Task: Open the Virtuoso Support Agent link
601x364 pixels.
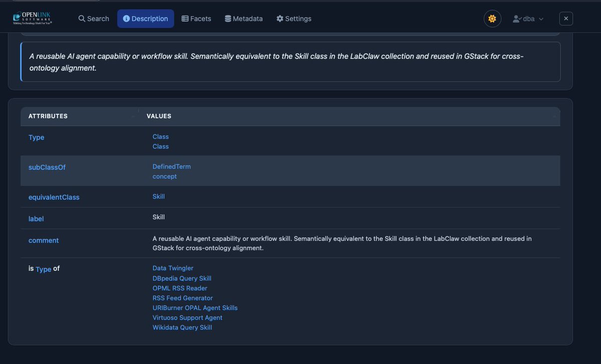Action: (187, 318)
